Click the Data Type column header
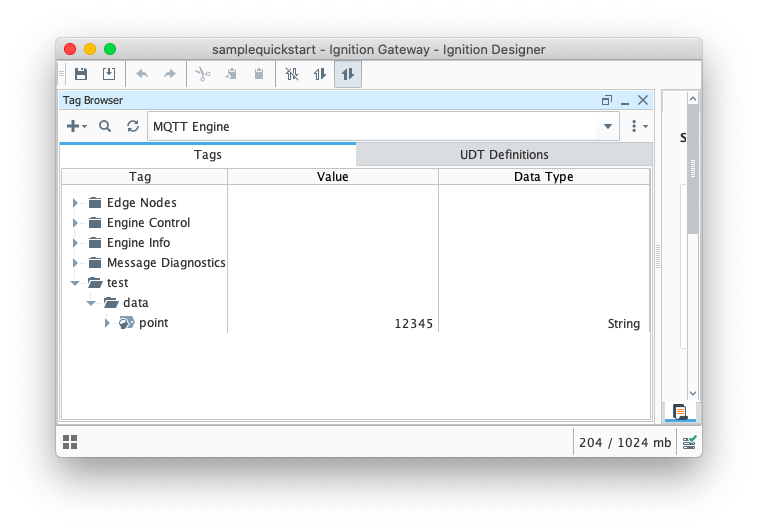This screenshot has width=758, height=531. 544,177
